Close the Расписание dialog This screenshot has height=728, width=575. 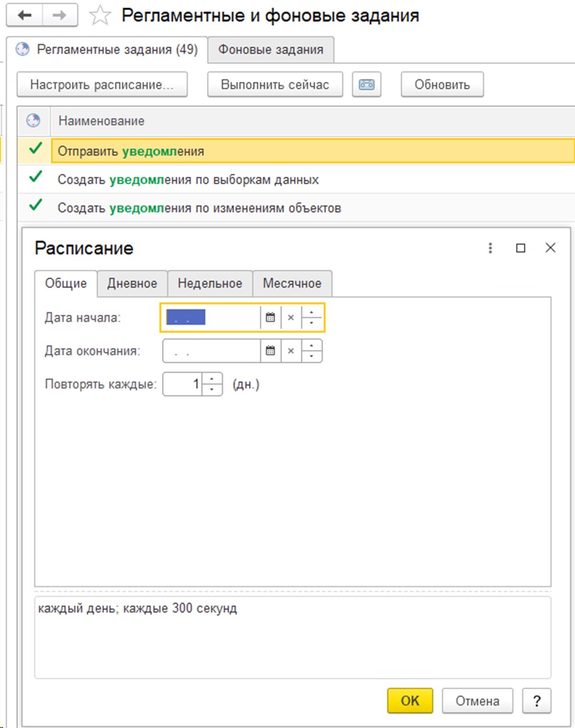click(551, 248)
